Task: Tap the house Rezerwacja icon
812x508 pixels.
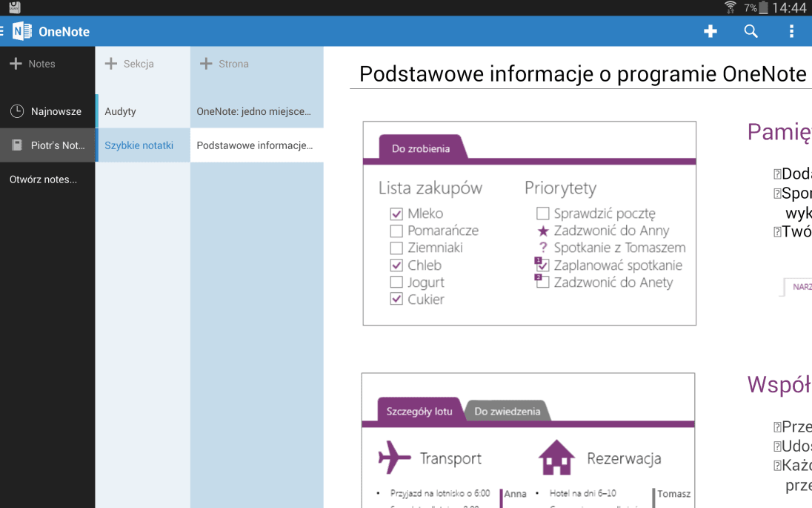Action: [556, 457]
